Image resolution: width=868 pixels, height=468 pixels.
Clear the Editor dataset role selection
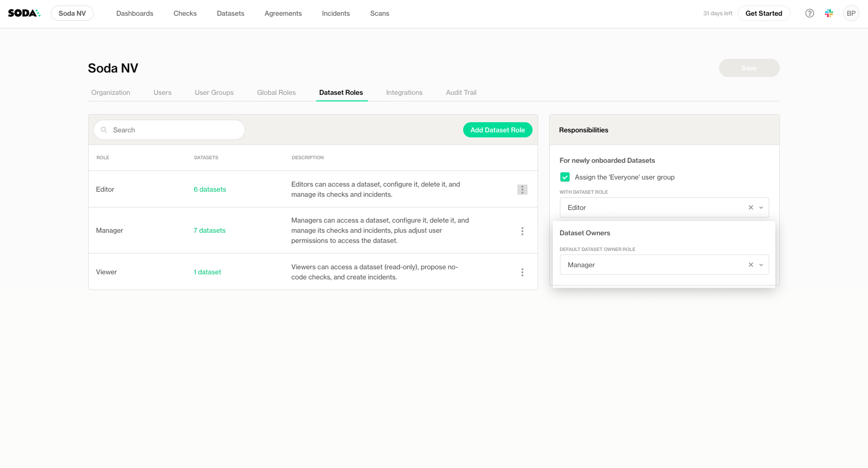pyautogui.click(x=750, y=207)
